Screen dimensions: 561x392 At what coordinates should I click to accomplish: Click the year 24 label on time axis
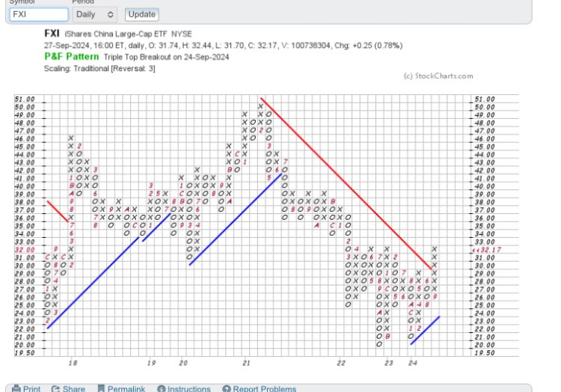(x=413, y=363)
